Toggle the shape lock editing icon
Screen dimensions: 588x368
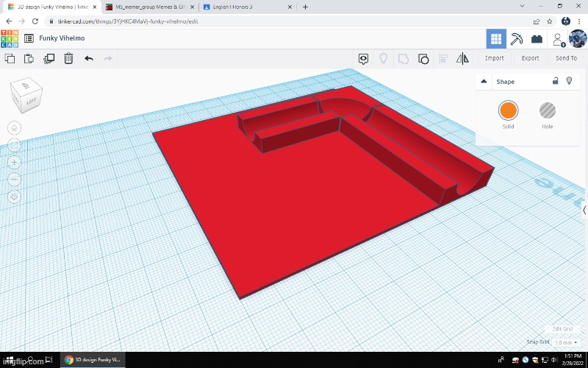point(555,81)
